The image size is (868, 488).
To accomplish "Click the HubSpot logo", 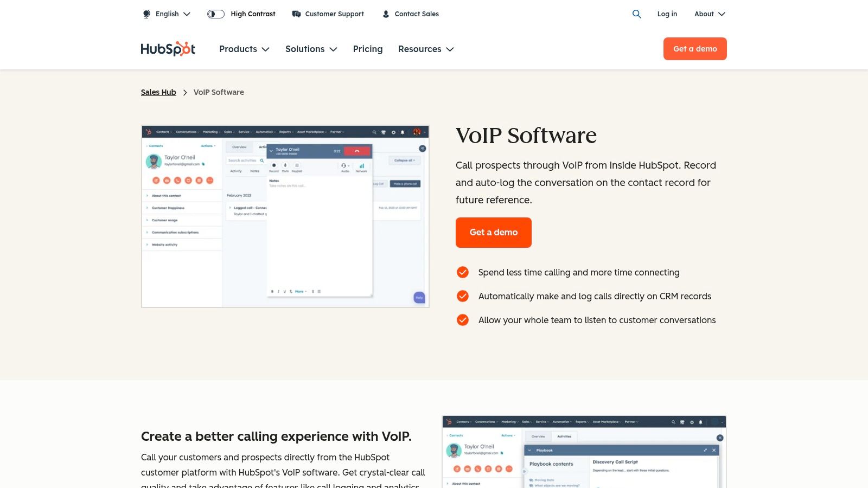I will 168,49.
